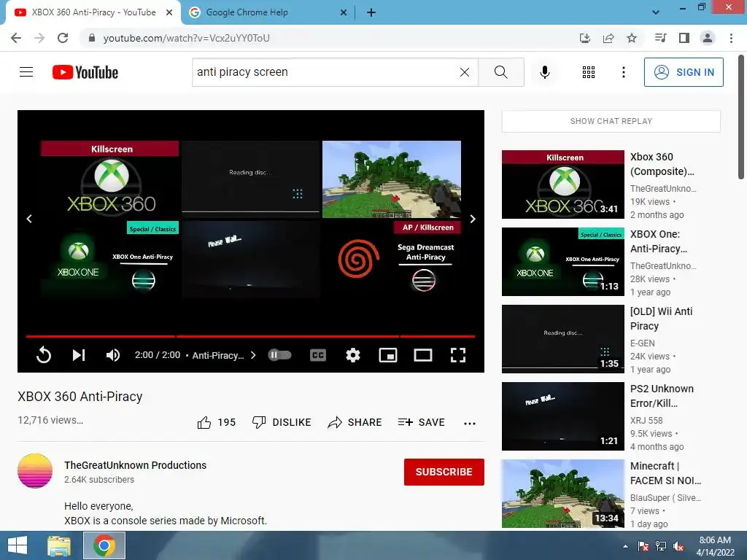Enter full screen mode
The image size is (747, 560).
458,355
